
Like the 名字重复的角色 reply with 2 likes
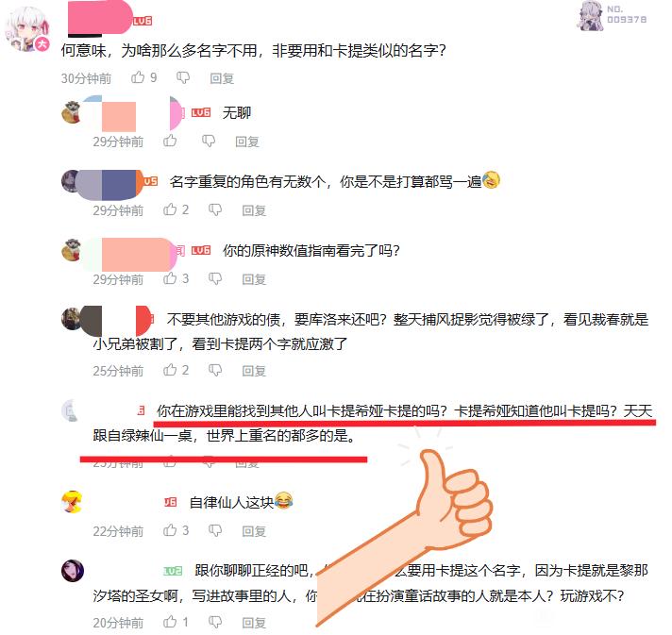[170, 209]
